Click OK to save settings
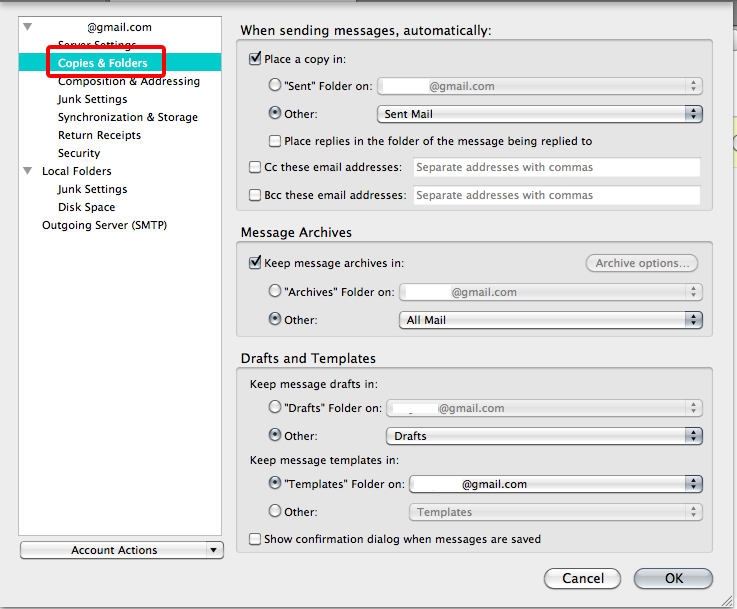The image size is (737, 609). 673,578
